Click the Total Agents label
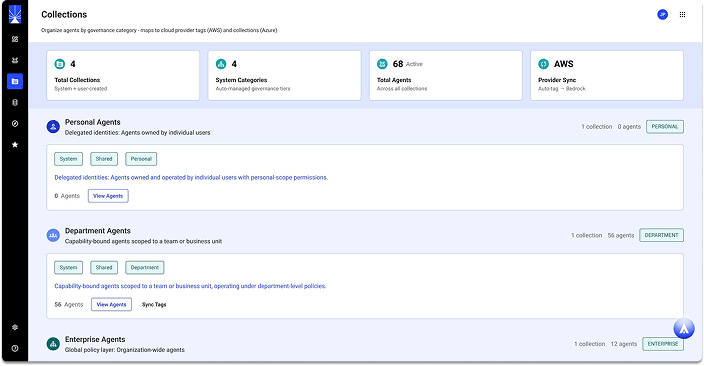This screenshot has width=704, height=366. tap(394, 80)
